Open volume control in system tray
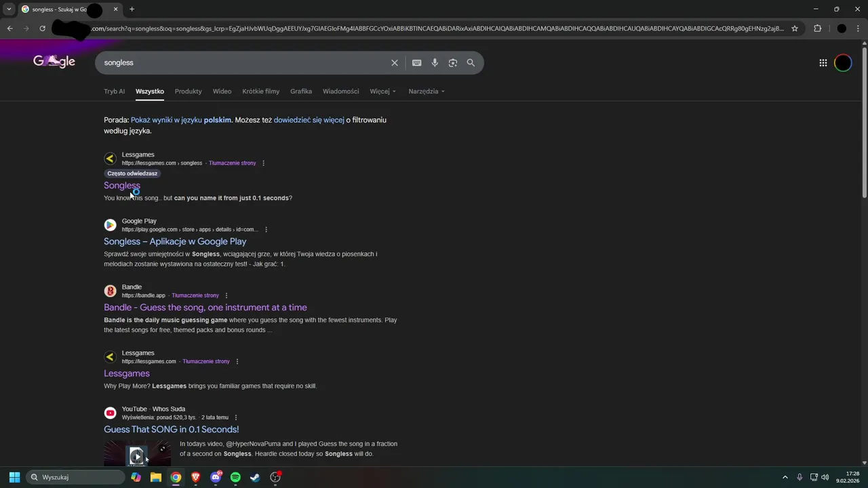 pyautogui.click(x=825, y=477)
